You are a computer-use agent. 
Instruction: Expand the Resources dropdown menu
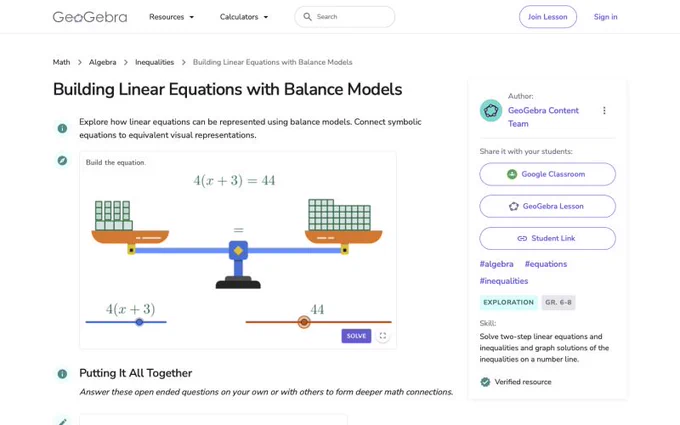point(171,17)
